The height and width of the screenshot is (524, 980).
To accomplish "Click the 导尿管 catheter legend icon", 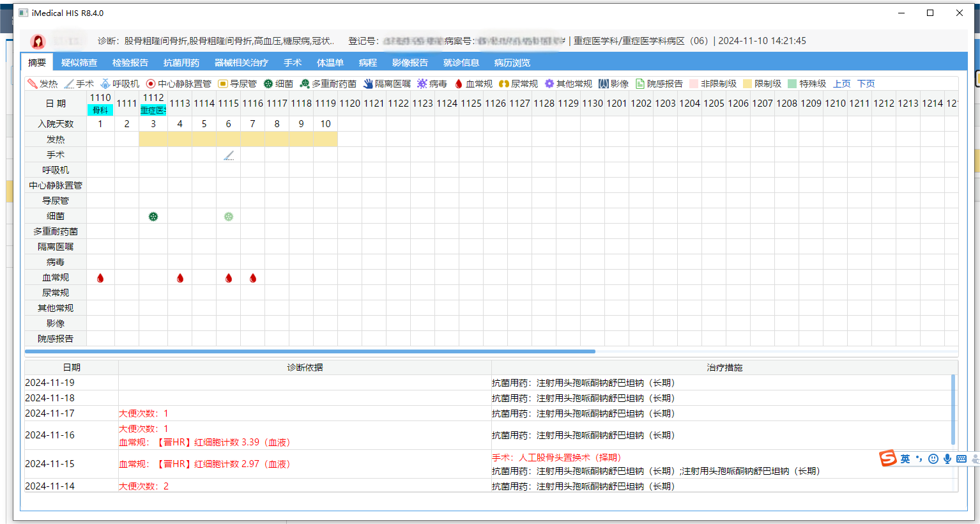I will point(223,84).
